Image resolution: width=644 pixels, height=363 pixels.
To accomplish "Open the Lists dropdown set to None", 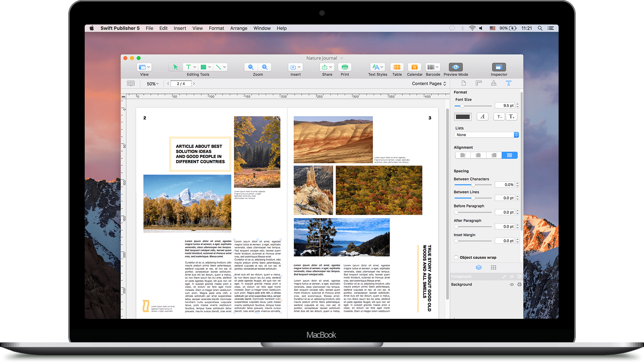I will coord(486,135).
